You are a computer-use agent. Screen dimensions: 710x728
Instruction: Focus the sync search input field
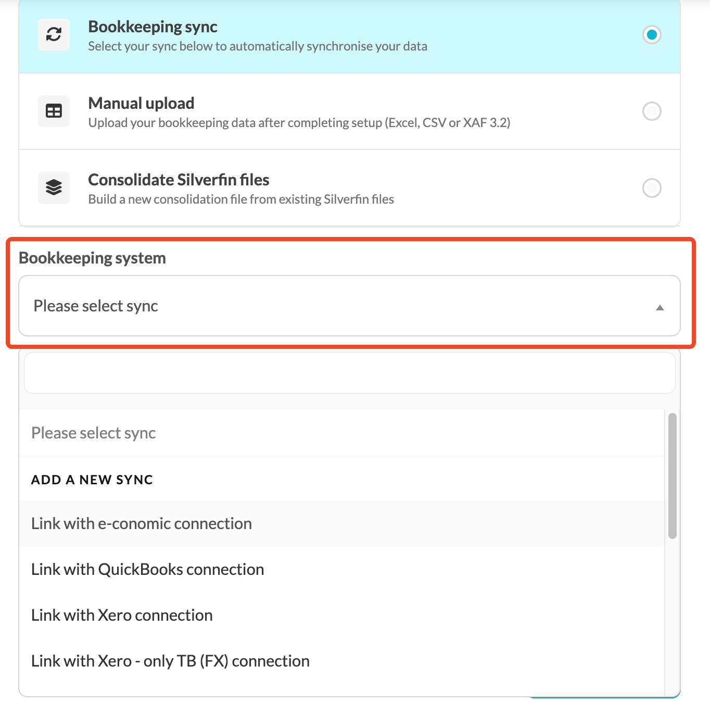(x=349, y=373)
